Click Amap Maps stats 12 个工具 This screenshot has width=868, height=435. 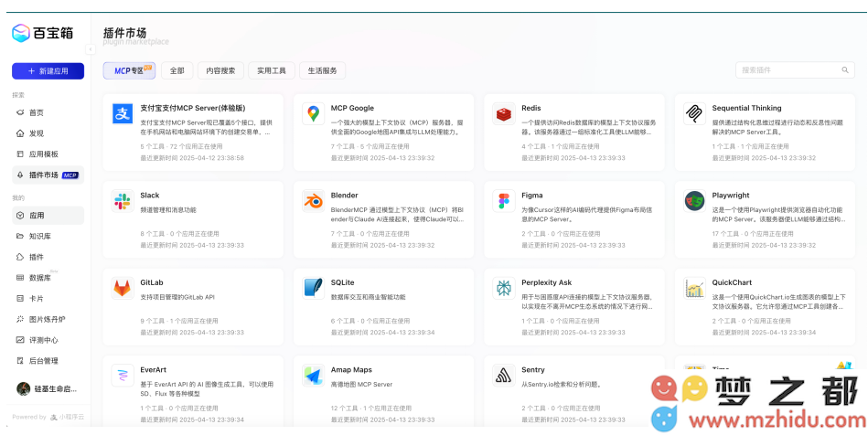(x=344, y=408)
